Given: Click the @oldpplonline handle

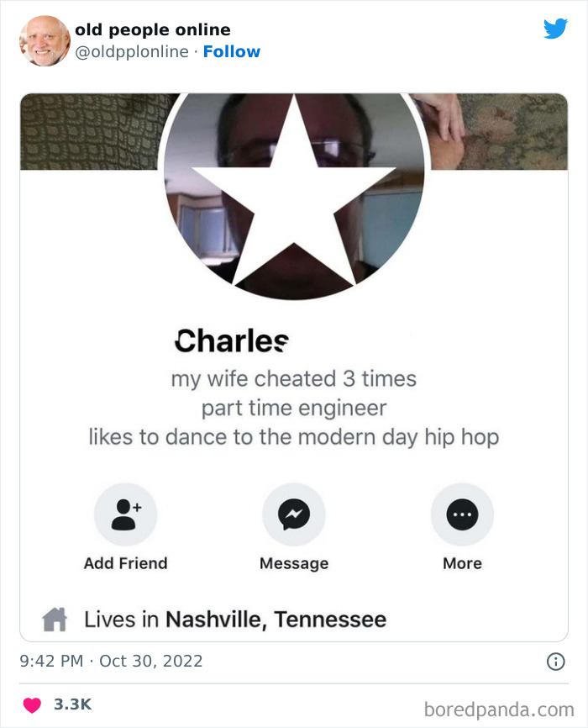Looking at the screenshot, I should 132,52.
